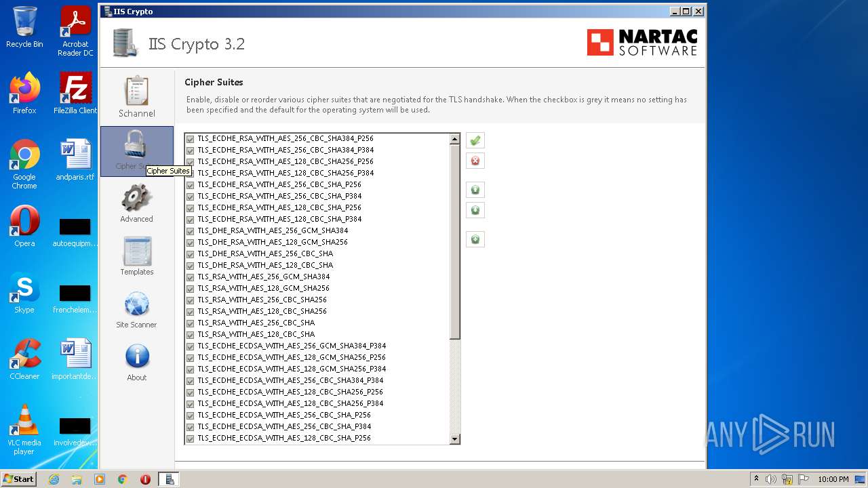Toggle TLS_DHE_RSA_WITH_AES_256_GCM_SHA384 checkbox
Screen dimensions: 868x488
[x=191, y=231]
